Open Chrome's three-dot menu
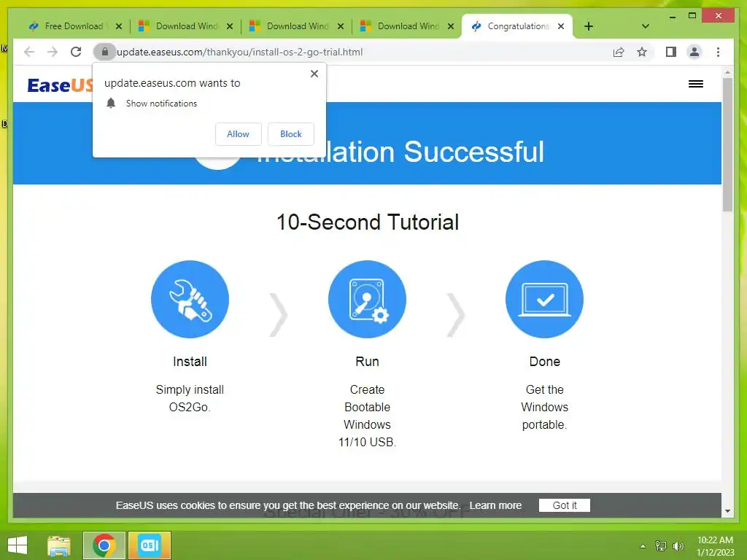This screenshot has width=747, height=560. (718, 52)
